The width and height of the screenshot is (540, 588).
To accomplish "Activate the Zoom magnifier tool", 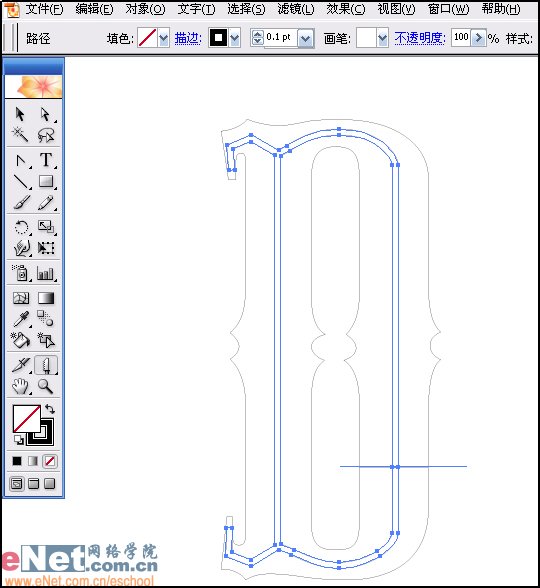I will pyautogui.click(x=45, y=386).
